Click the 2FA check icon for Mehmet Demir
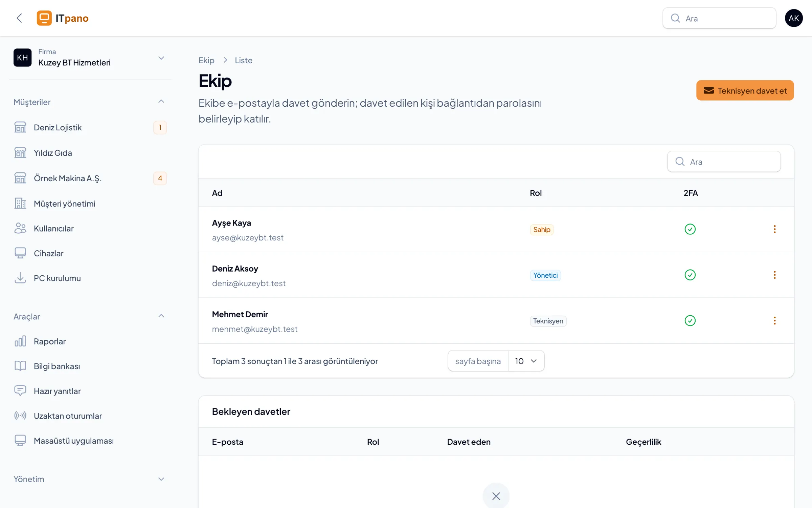Viewport: 812px width, 508px height. (690, 321)
